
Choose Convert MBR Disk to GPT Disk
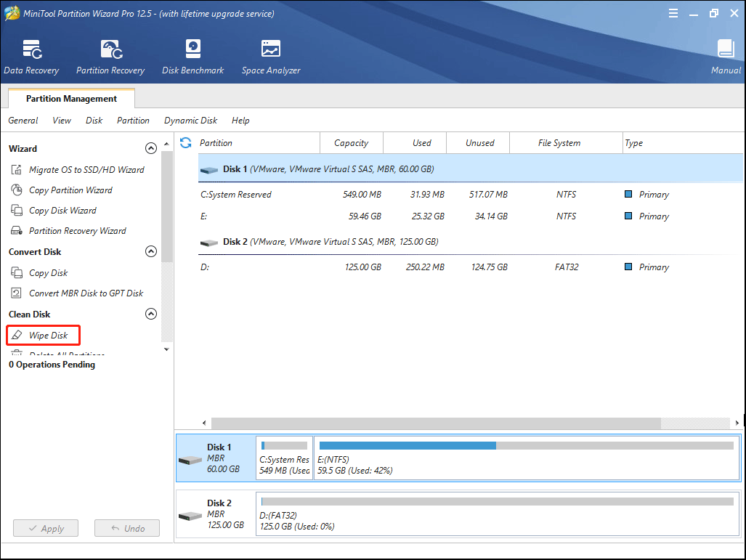pyautogui.click(x=86, y=293)
